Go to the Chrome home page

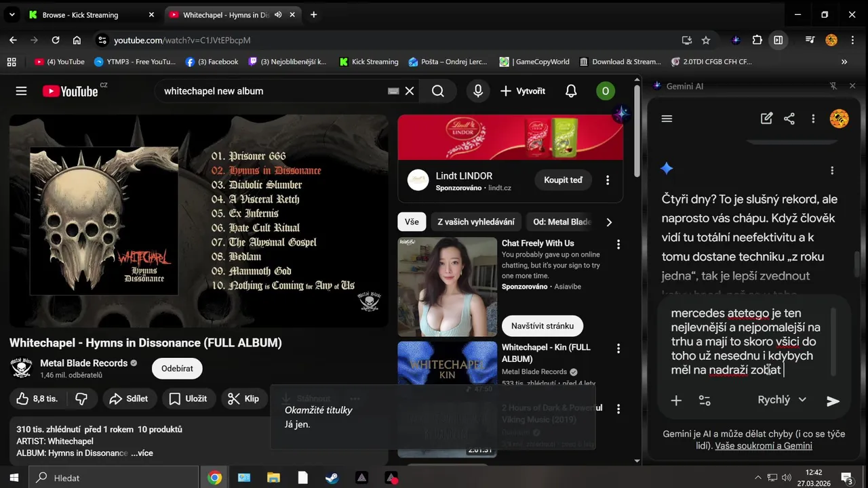click(x=77, y=40)
